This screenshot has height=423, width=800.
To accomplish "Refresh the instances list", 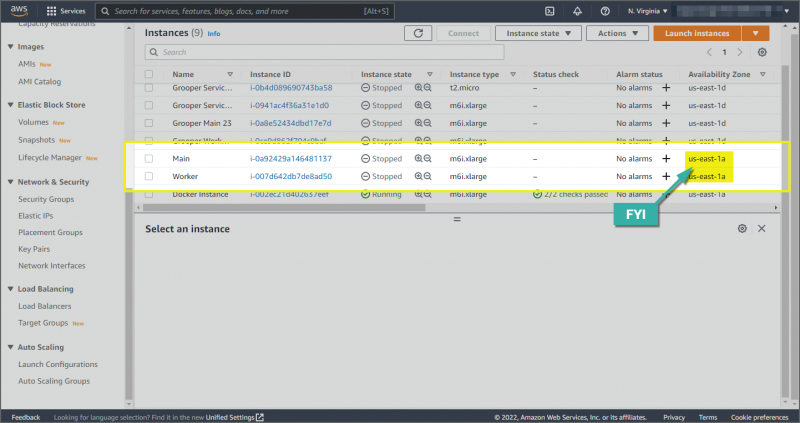I will (418, 33).
